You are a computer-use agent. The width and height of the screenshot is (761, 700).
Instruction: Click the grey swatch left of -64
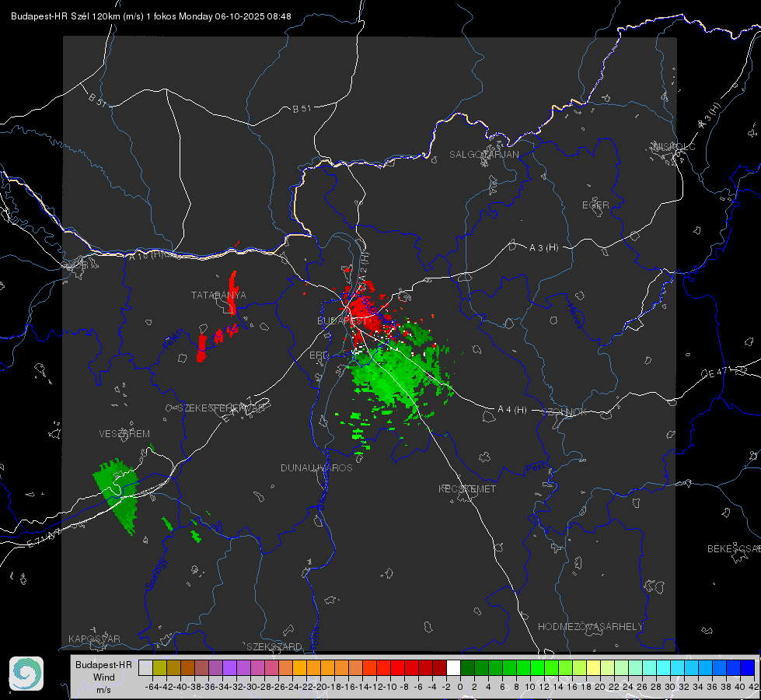(145, 667)
